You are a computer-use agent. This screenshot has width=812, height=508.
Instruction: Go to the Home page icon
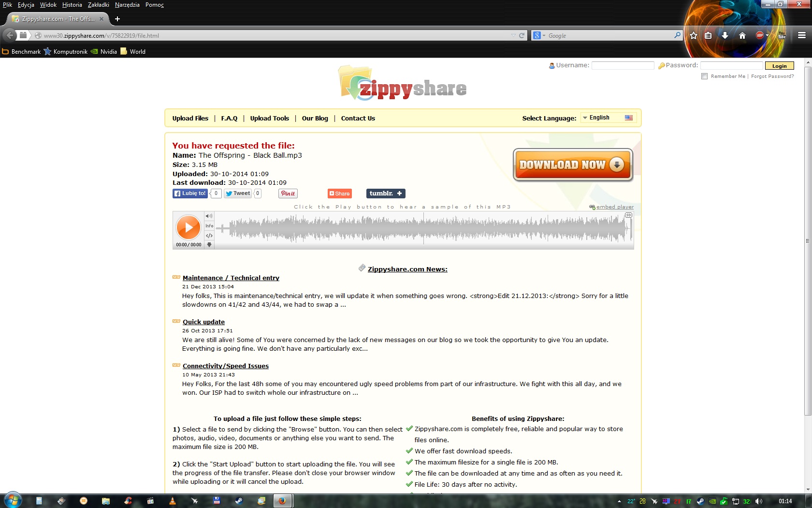742,35
